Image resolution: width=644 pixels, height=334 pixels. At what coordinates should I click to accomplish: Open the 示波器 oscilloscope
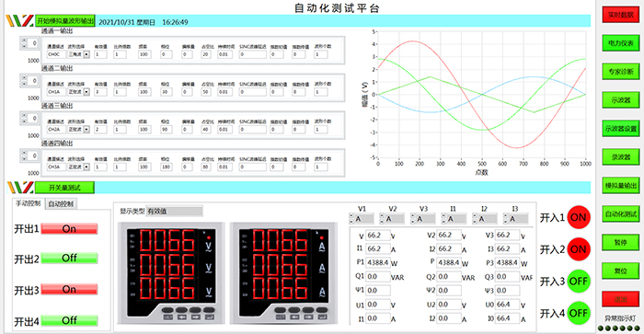pos(621,99)
